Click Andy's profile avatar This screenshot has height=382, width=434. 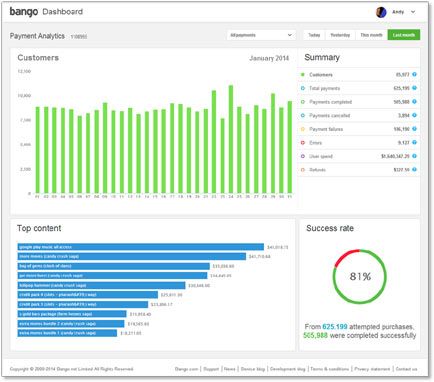tap(381, 12)
